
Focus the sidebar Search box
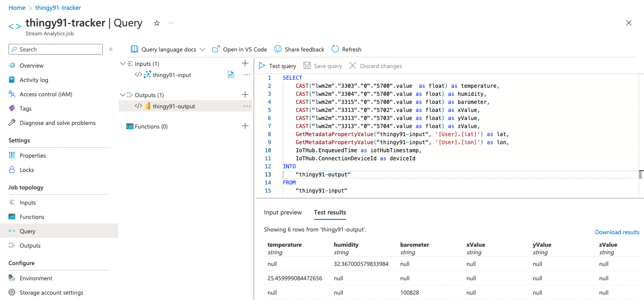pyautogui.click(x=56, y=49)
